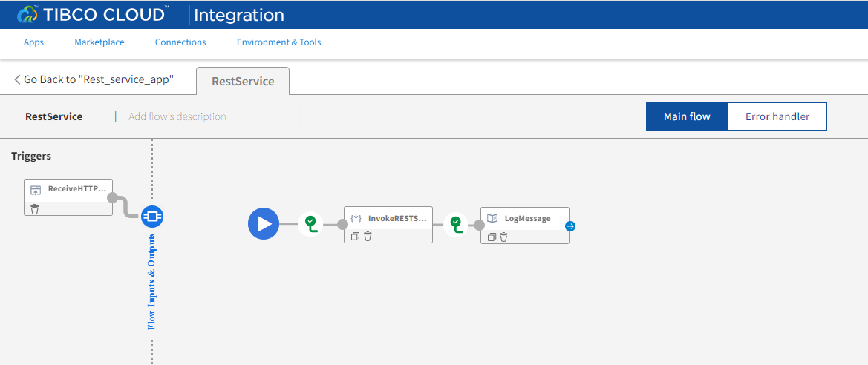Image resolution: width=868 pixels, height=365 pixels.
Task: Go to the Marketplace page
Action: (x=99, y=42)
